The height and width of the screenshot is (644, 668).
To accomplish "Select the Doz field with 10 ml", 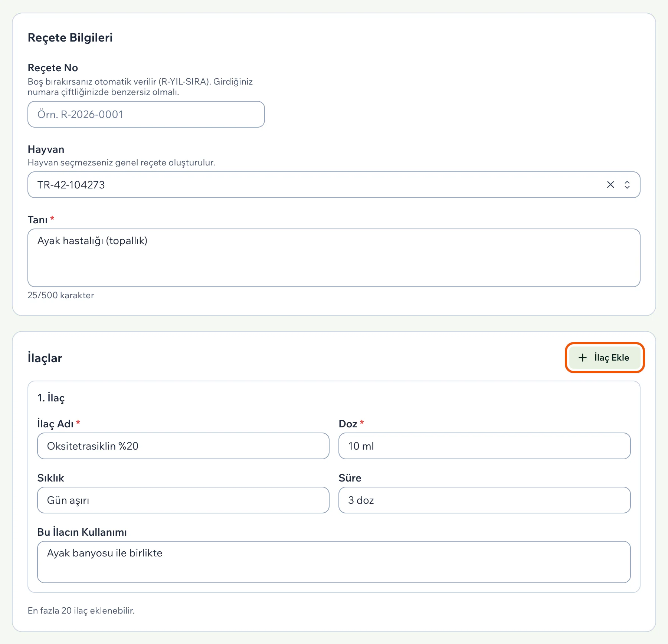I will [x=485, y=446].
